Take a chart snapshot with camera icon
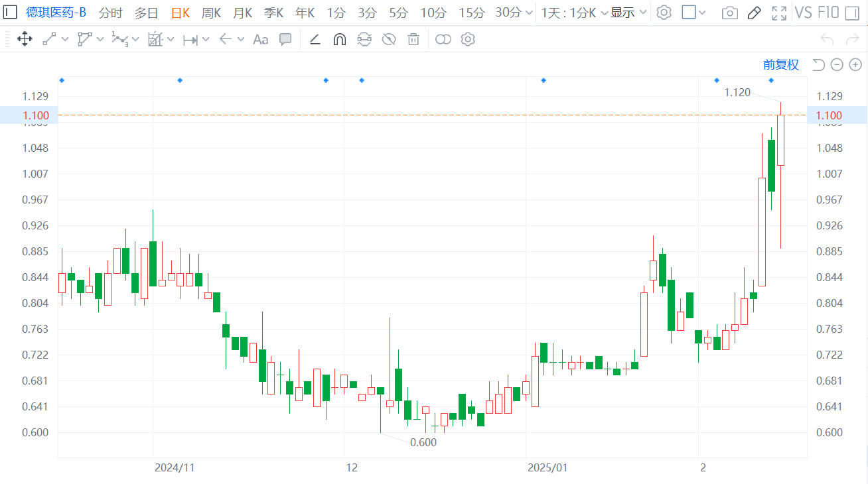Screen dimensions: 868x484 [x=729, y=13]
